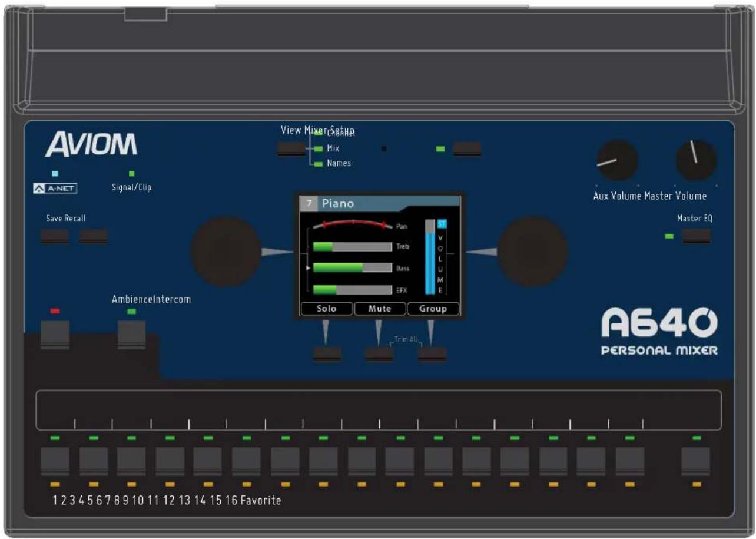Push the Recall button beside Save
Image resolution: width=756 pixels, height=539 pixels.
coord(93,236)
